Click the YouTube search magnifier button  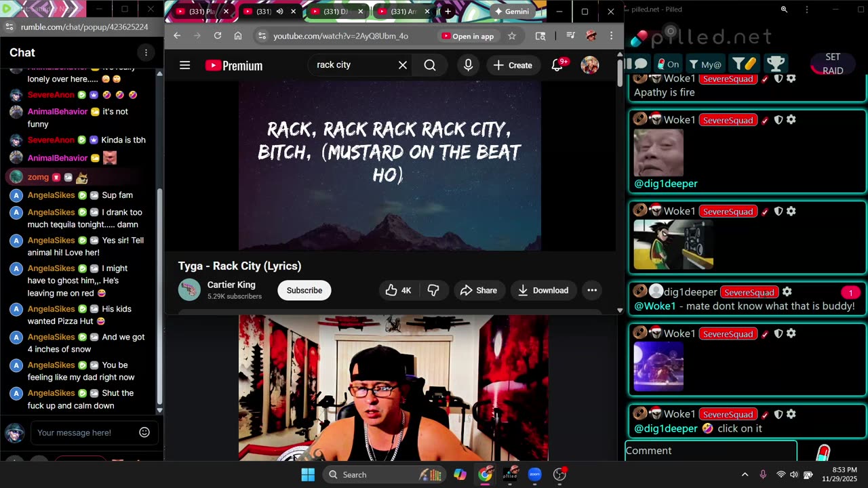430,65
